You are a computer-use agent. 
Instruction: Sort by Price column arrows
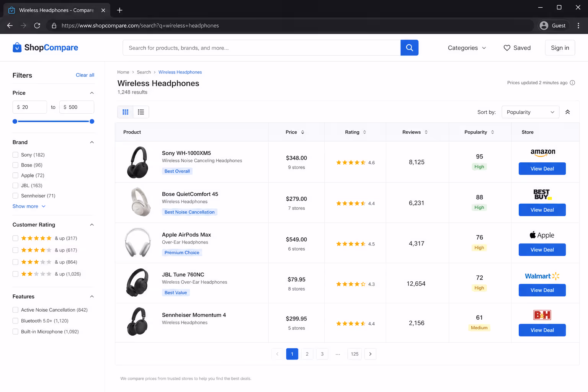(302, 132)
